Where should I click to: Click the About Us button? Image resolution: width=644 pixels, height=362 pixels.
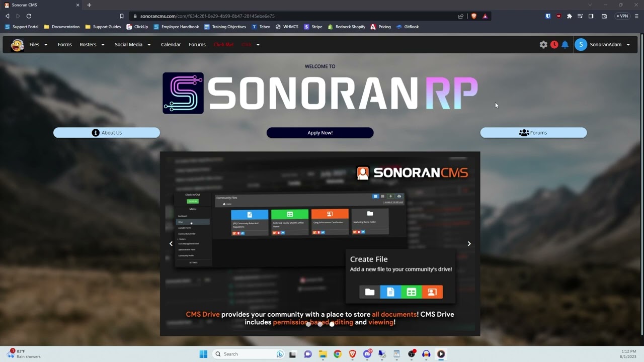click(107, 133)
